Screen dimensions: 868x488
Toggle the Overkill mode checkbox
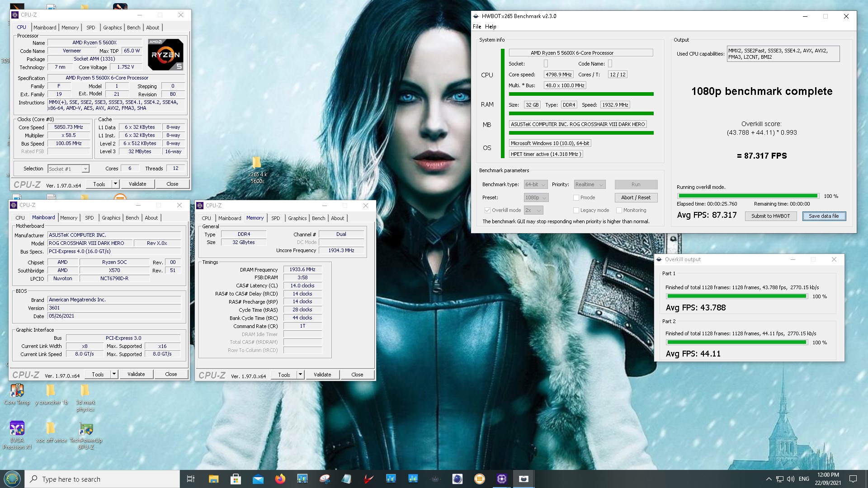(487, 210)
